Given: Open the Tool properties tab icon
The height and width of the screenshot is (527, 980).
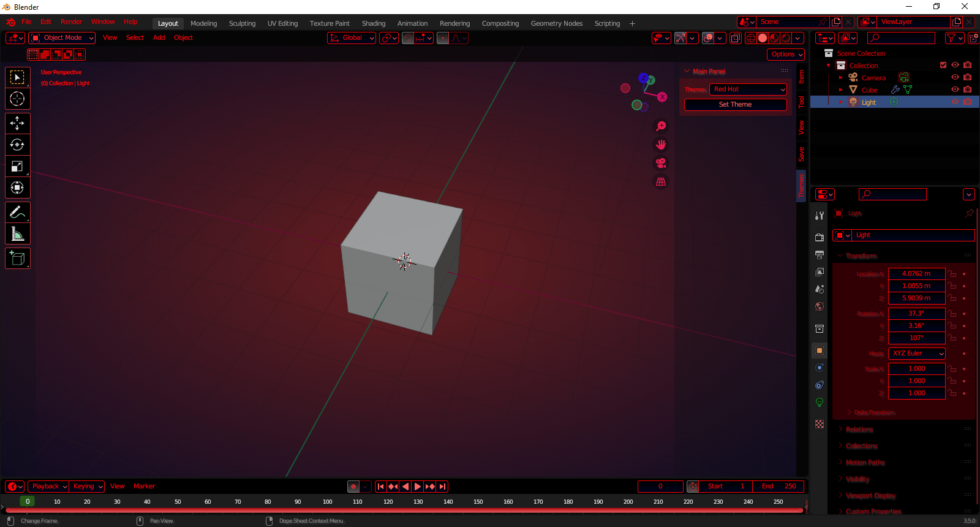Looking at the screenshot, I should [x=820, y=216].
